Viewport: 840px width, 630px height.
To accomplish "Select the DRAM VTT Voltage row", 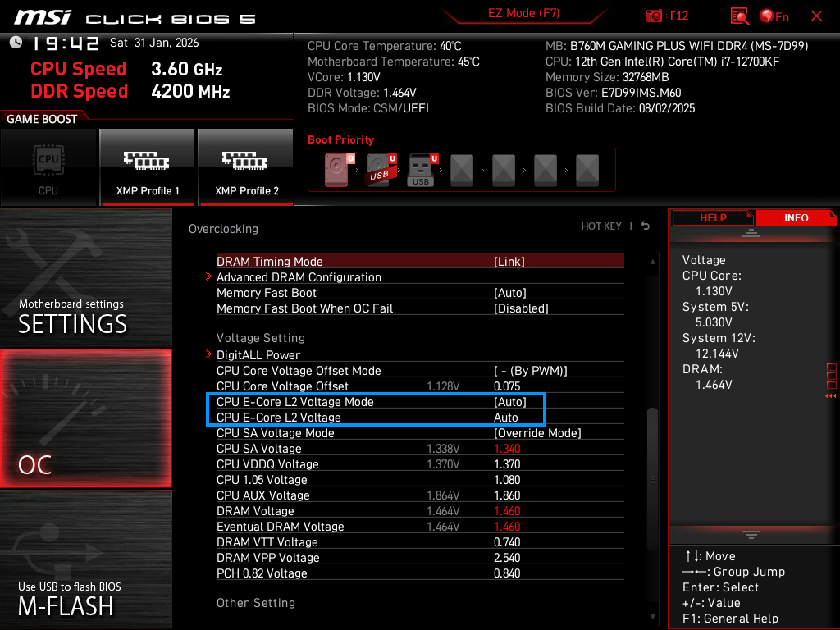I will [x=420, y=541].
